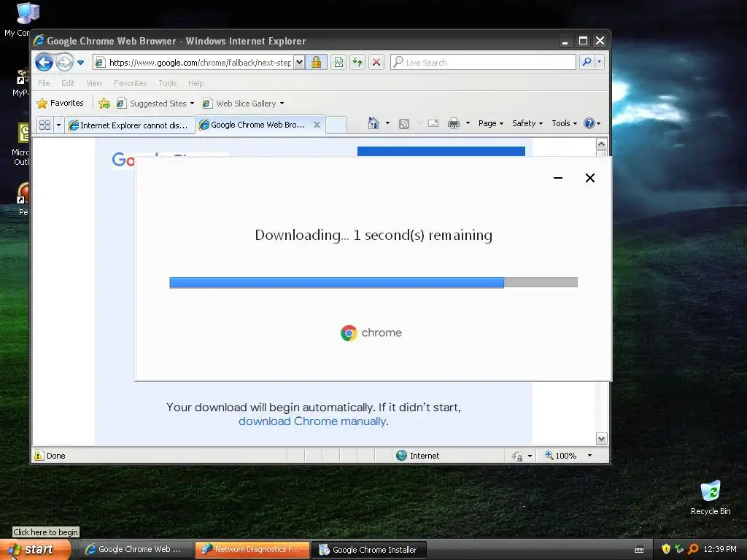Click the Live Search input box
This screenshot has width=747, height=560.
click(483, 63)
